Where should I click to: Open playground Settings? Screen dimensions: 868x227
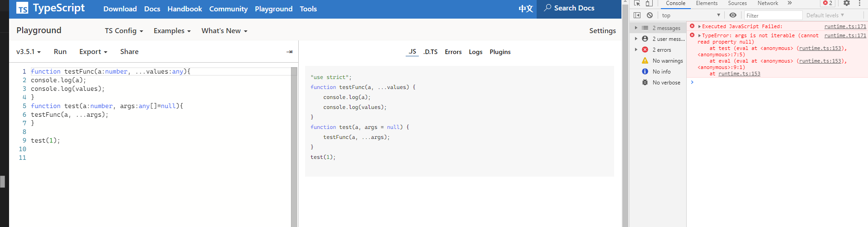pos(602,31)
